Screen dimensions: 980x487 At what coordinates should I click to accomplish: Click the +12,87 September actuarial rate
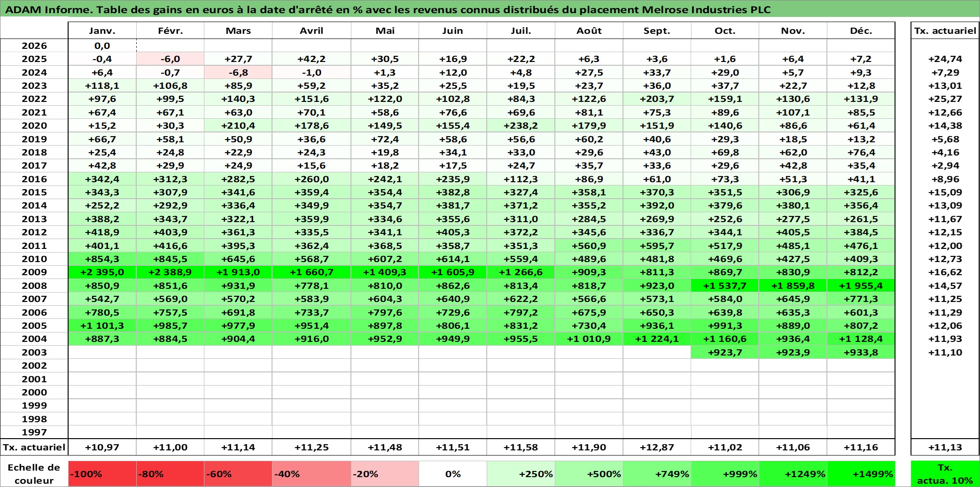pos(657,447)
